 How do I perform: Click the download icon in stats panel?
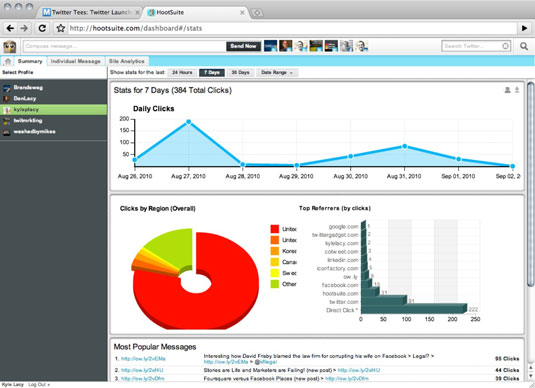[x=517, y=90]
